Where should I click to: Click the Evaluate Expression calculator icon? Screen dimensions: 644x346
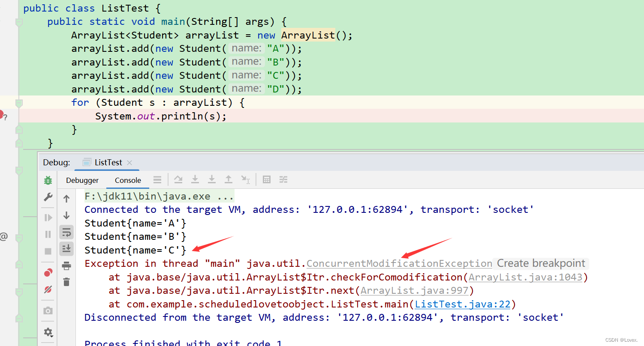tap(267, 180)
